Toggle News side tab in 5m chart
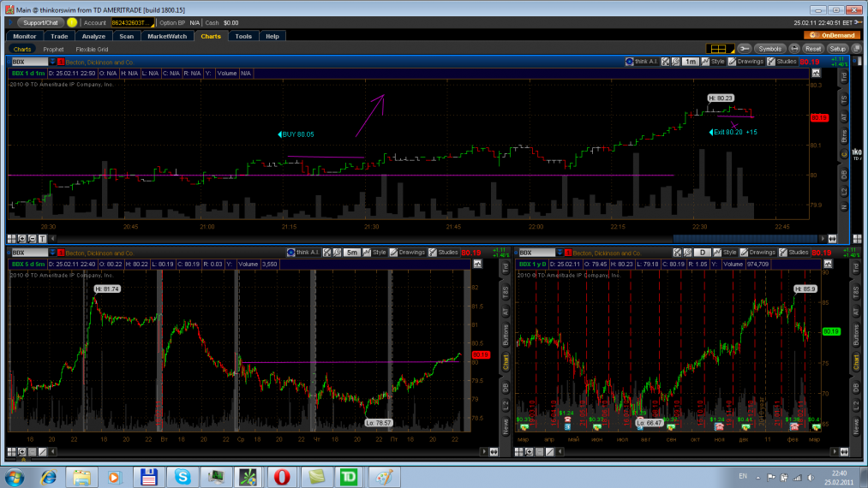This screenshot has height=488, width=868. (506, 426)
